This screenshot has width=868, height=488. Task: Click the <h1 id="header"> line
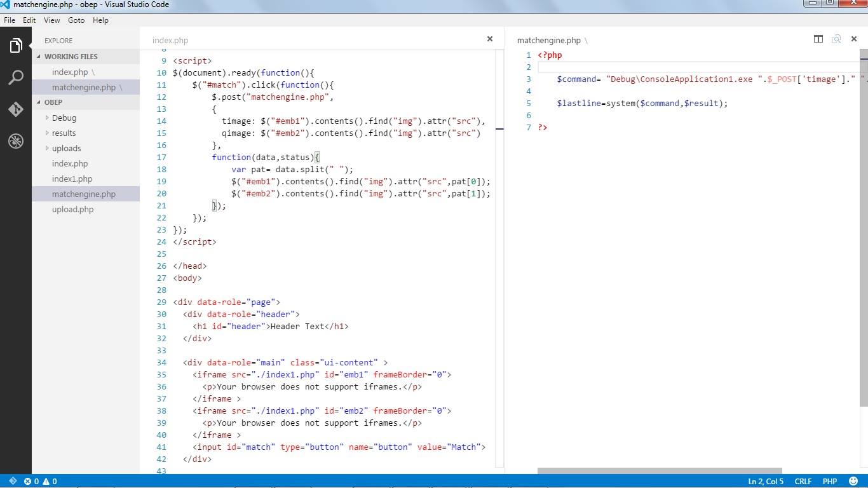pos(271,326)
